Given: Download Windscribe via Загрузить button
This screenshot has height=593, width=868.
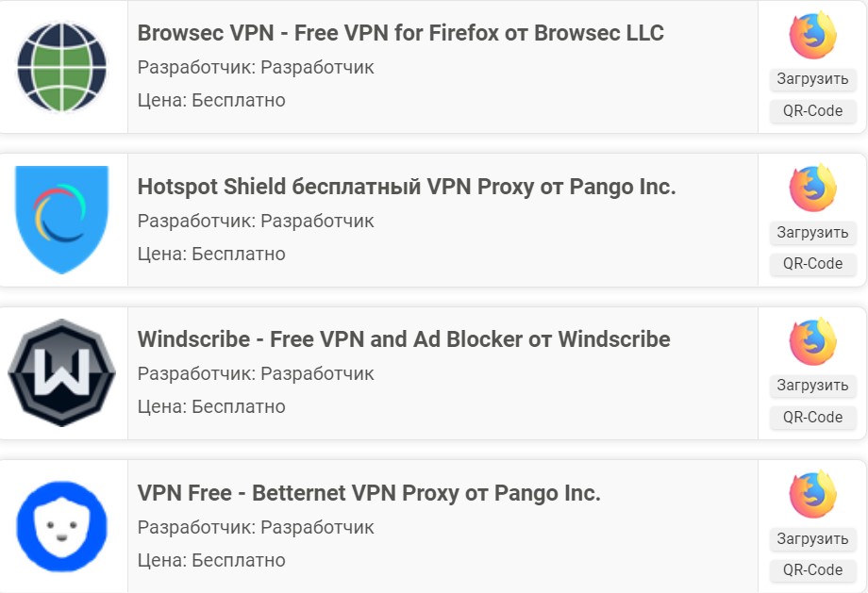Looking at the screenshot, I should [812, 386].
